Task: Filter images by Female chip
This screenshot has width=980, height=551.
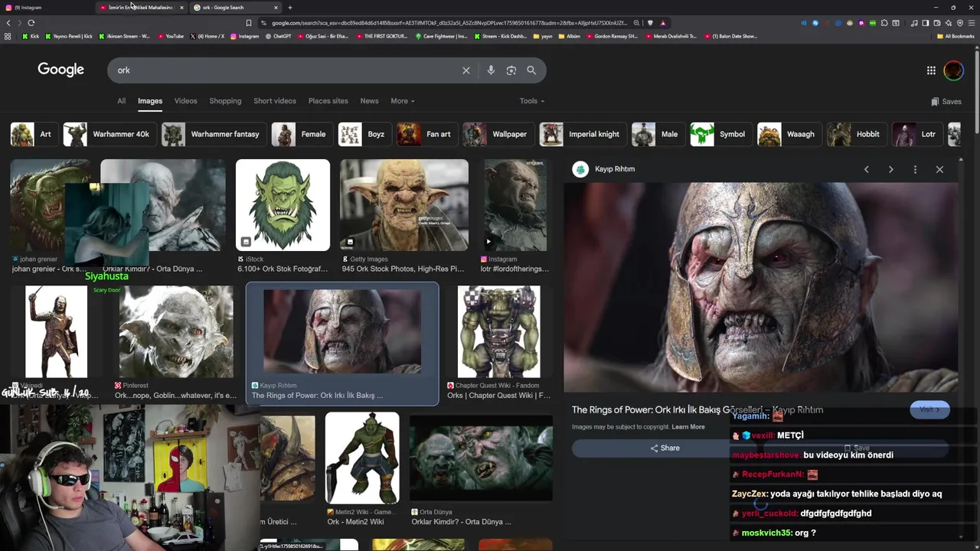Action: [x=302, y=134]
